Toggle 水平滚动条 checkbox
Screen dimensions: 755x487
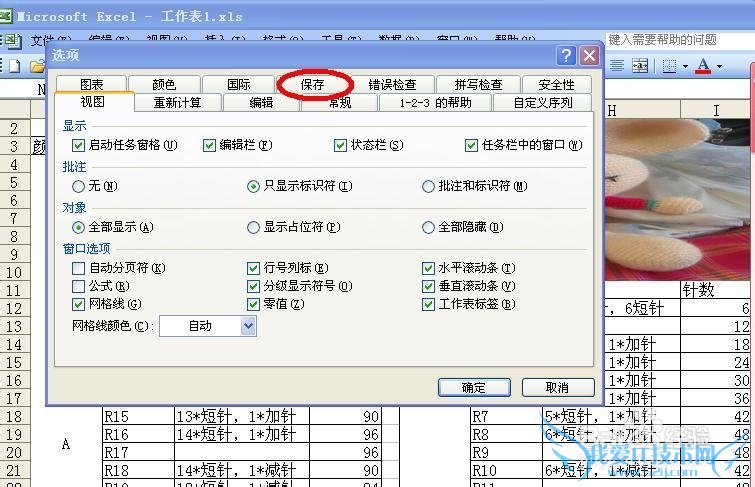click(x=428, y=268)
